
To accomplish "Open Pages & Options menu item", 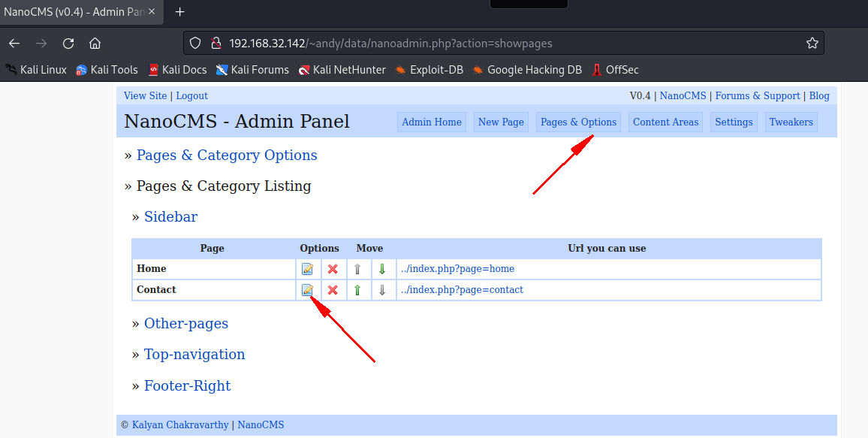I will 578,122.
